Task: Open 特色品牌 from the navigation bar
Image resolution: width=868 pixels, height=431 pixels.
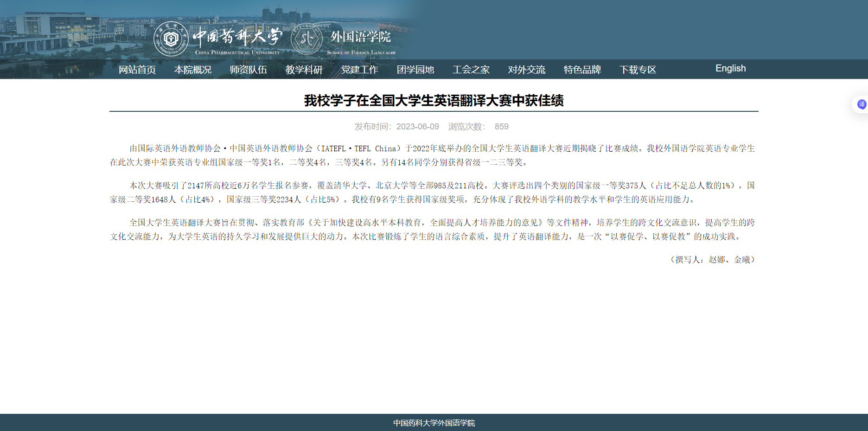Action: [x=582, y=70]
